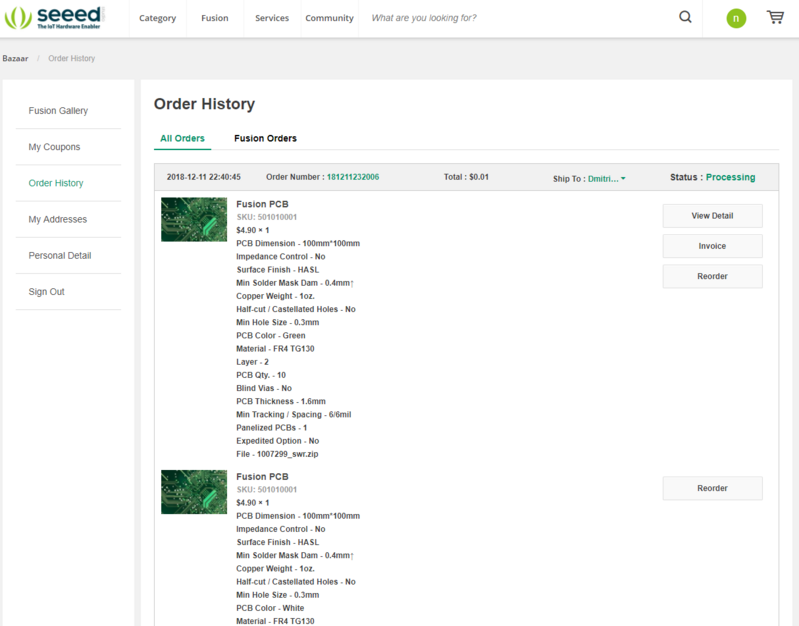
Task: Click second Fusion PCB title above 'PCB Color - White'
Action: pos(262,477)
